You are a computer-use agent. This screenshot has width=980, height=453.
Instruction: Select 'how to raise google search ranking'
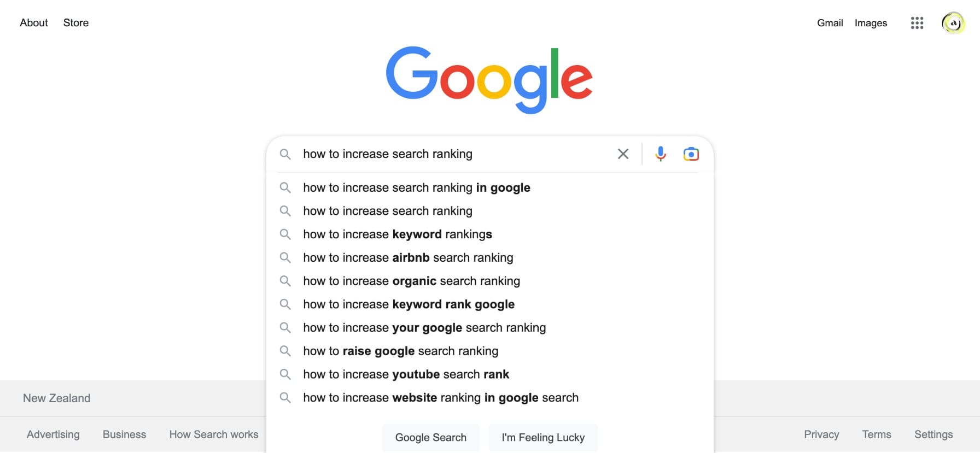tap(490, 351)
